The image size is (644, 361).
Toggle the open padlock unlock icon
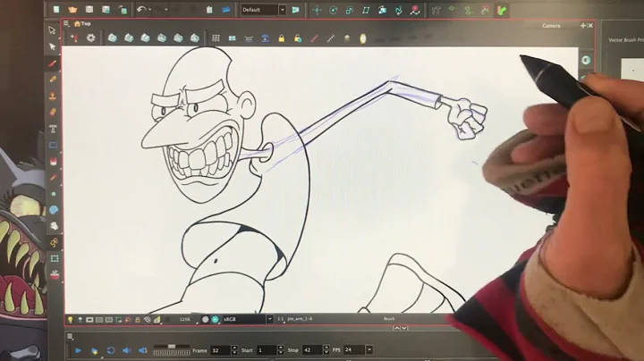tap(298, 38)
